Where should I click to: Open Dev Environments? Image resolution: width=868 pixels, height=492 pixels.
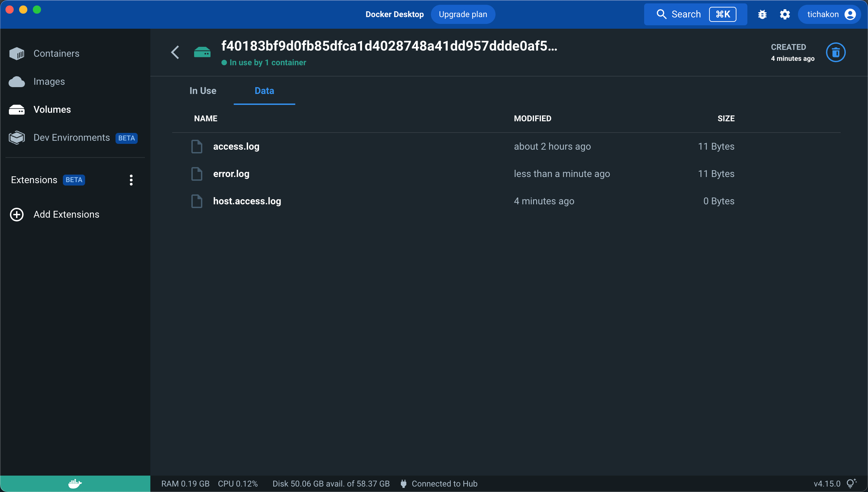pos(71,138)
